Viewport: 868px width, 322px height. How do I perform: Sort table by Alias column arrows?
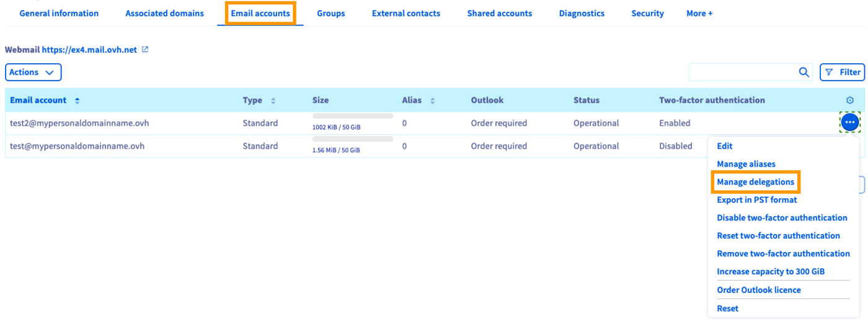(x=432, y=100)
